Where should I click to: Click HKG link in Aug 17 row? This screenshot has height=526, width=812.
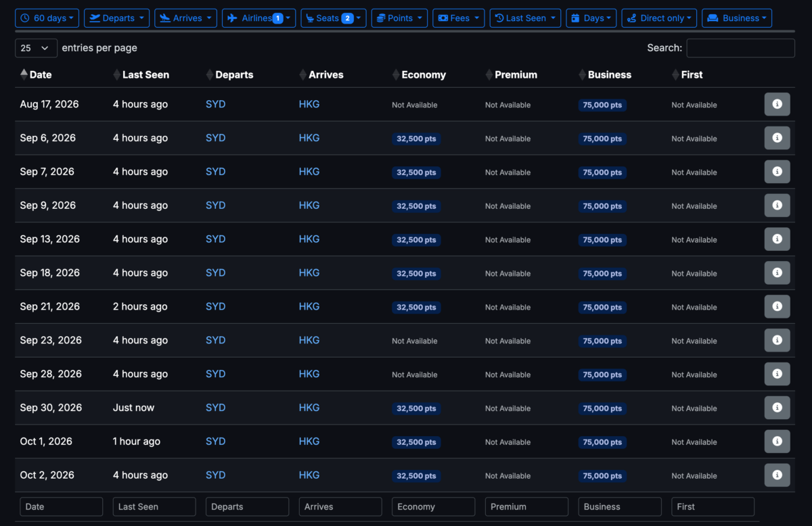pos(309,104)
